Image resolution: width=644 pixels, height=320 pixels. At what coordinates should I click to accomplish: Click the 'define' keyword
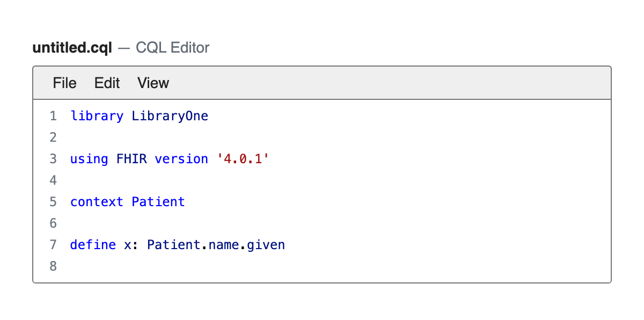coord(93,245)
